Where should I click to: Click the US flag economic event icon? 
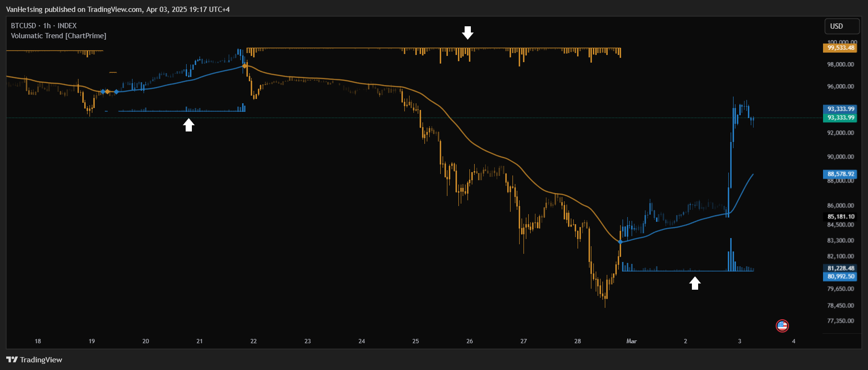coord(782,326)
